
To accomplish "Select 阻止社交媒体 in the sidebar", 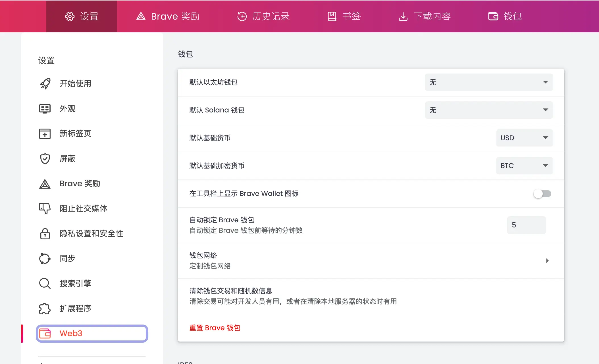I will [92, 208].
